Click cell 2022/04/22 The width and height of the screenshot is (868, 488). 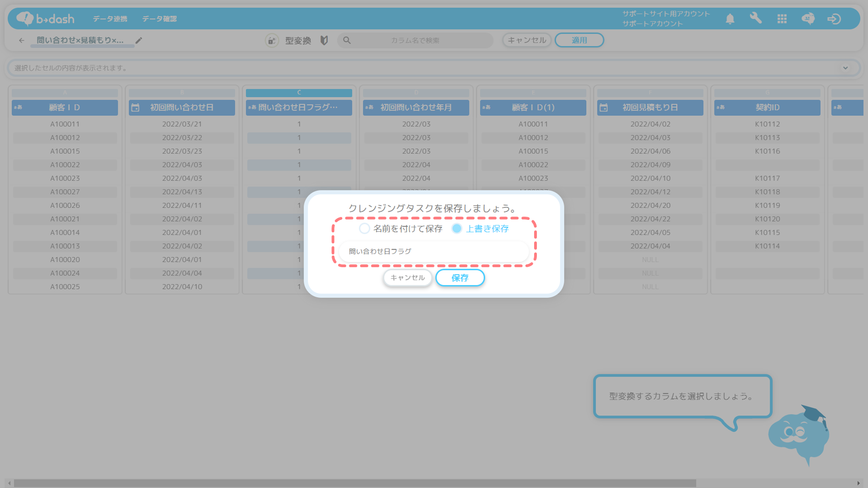(x=650, y=219)
